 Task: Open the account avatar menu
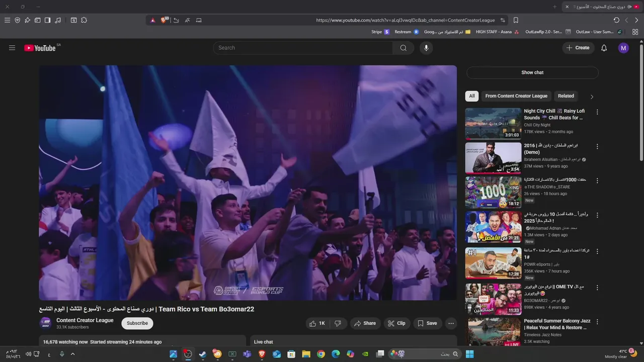tap(623, 48)
